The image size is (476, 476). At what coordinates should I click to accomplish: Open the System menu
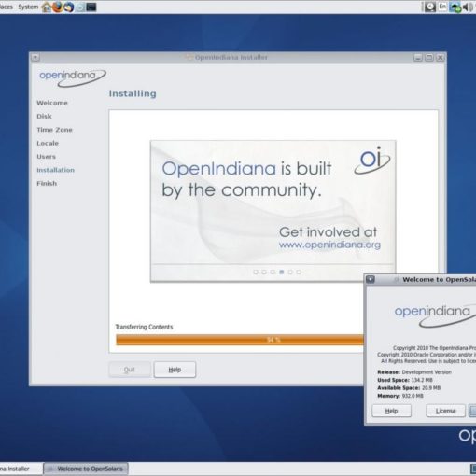click(28, 7)
